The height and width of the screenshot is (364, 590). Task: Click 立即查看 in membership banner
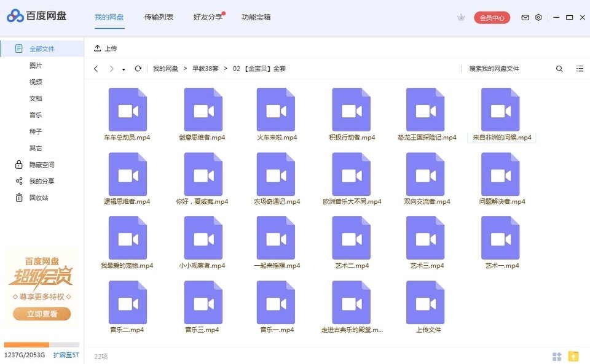42,314
